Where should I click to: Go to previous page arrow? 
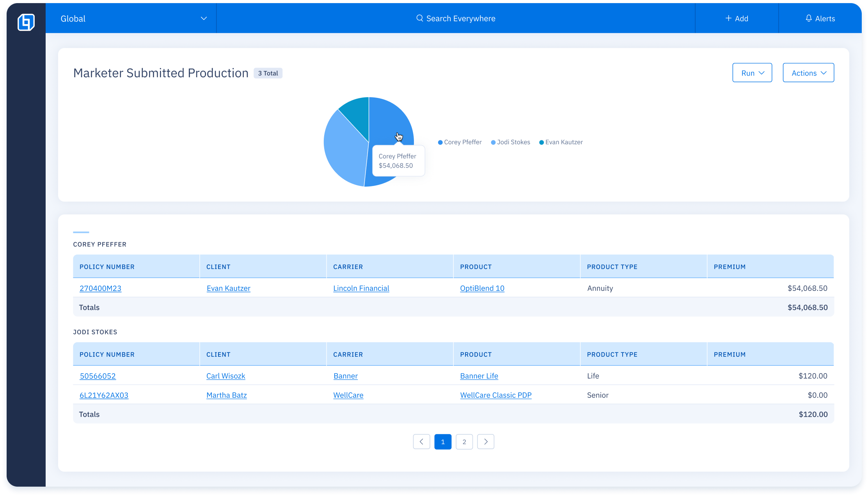point(421,442)
